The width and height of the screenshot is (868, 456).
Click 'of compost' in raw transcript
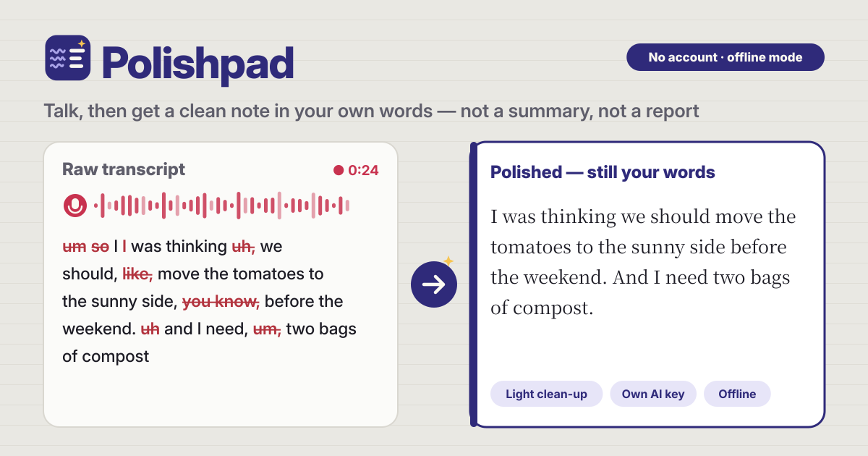[x=106, y=356]
